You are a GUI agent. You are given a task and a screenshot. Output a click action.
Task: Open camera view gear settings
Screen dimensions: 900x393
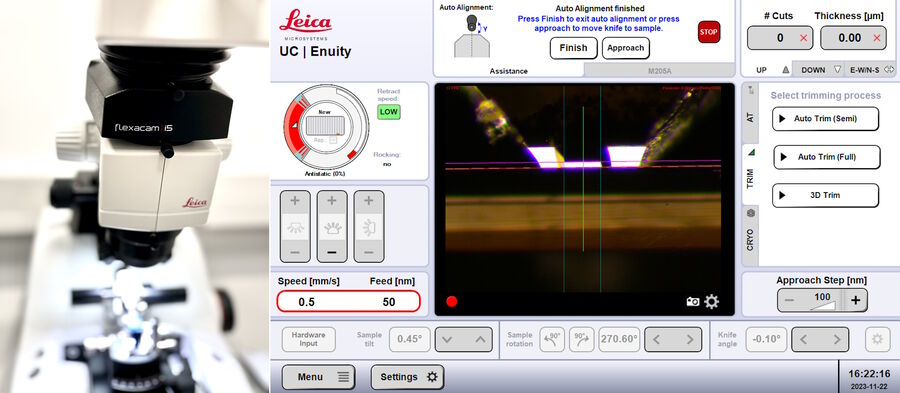tap(712, 302)
